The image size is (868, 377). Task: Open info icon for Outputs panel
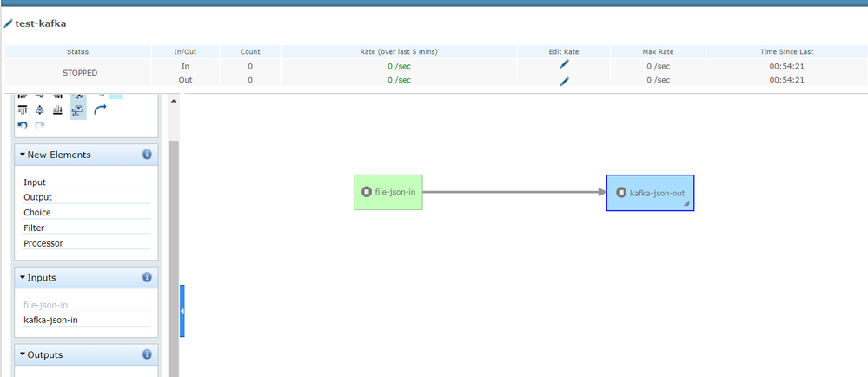147,354
